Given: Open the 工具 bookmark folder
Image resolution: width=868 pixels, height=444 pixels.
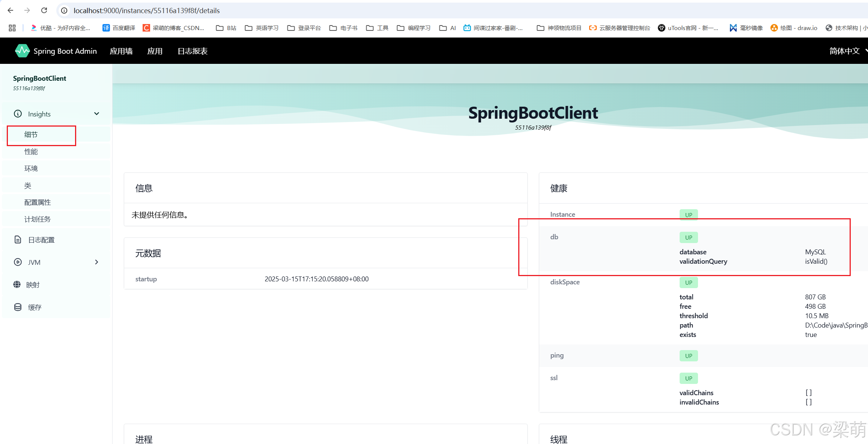Looking at the screenshot, I should coord(377,28).
